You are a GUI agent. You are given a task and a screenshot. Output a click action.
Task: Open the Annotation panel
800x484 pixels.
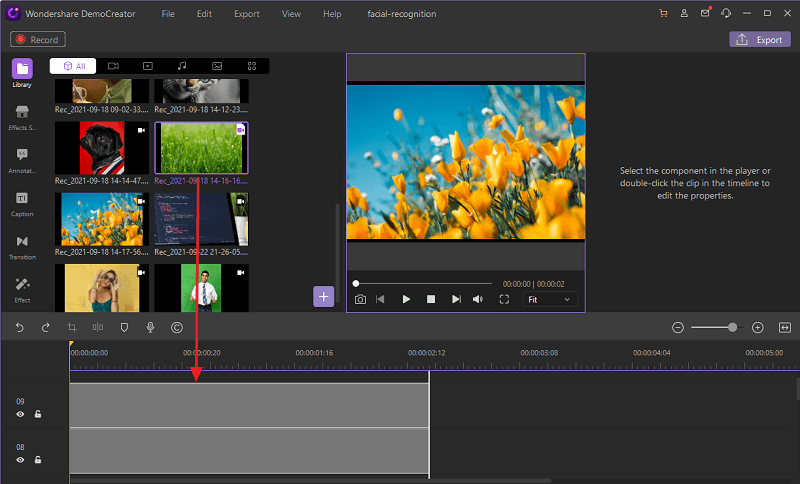point(22,160)
